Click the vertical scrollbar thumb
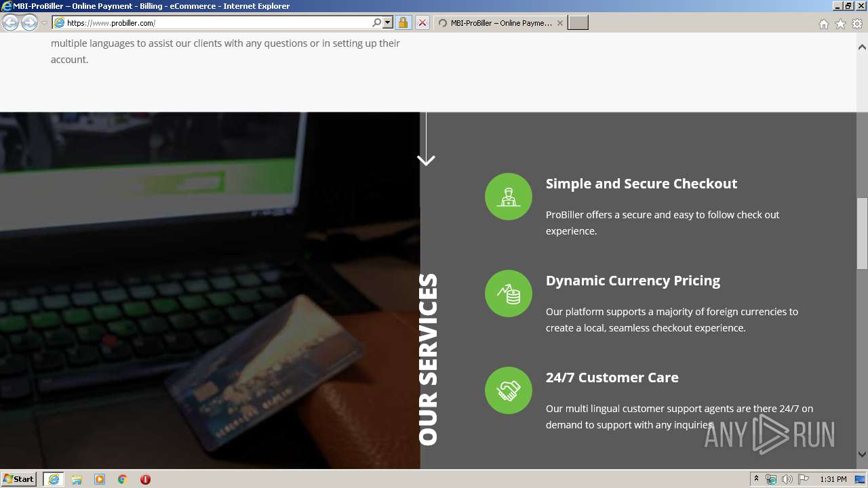The image size is (868, 488). click(x=863, y=234)
